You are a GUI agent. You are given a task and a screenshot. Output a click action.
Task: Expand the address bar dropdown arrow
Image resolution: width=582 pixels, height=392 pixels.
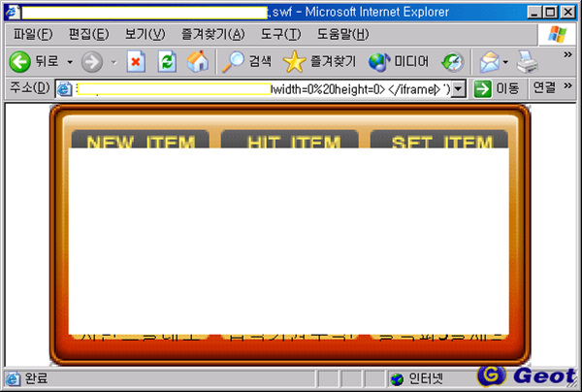[x=459, y=89]
